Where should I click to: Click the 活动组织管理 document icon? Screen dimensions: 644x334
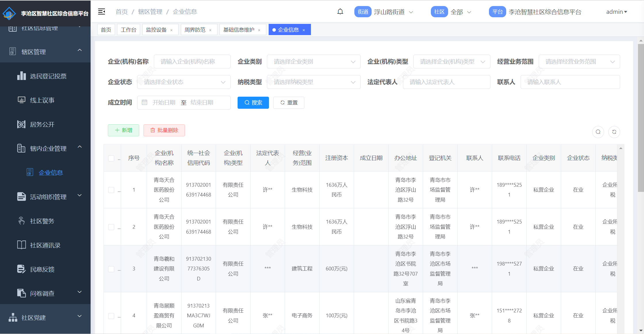tap(22, 197)
